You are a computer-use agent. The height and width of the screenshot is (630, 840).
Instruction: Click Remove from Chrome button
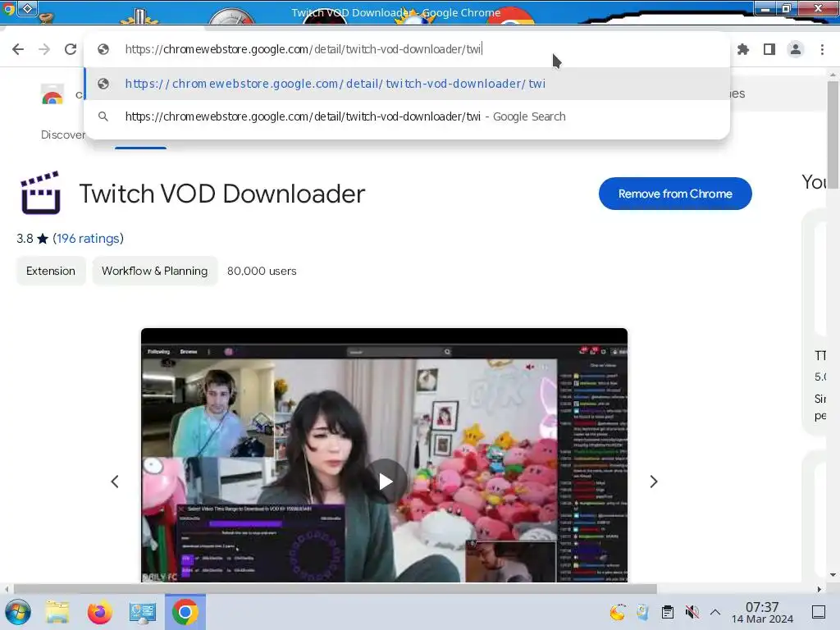(675, 194)
